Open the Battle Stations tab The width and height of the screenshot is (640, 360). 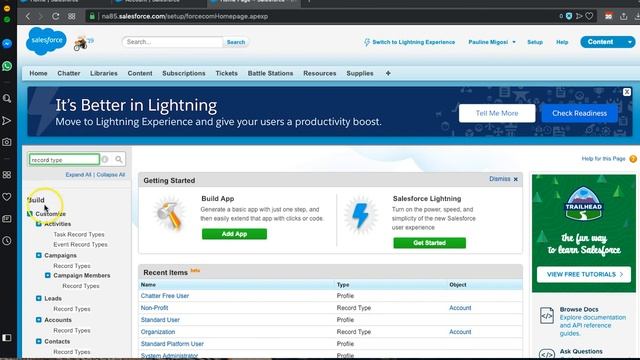pos(270,73)
